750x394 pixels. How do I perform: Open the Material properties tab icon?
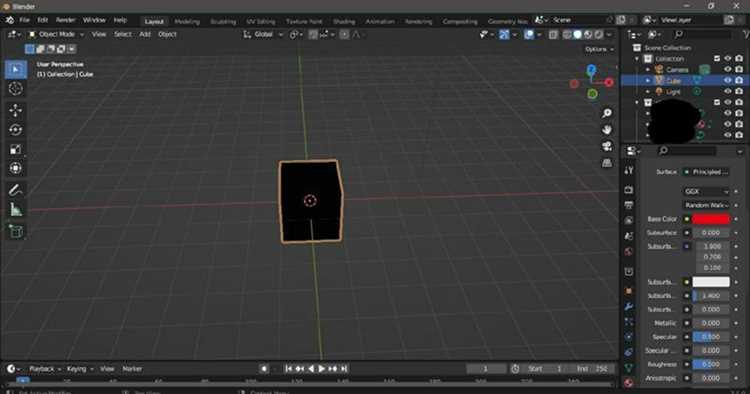pos(629,383)
